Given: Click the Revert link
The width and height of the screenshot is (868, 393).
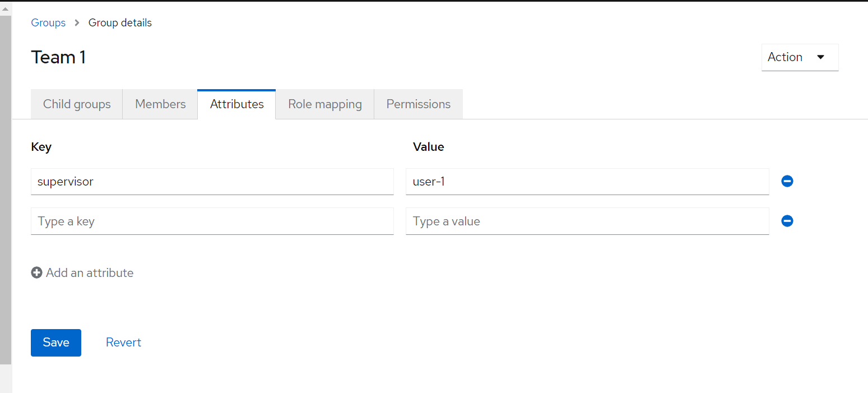Looking at the screenshot, I should (123, 343).
